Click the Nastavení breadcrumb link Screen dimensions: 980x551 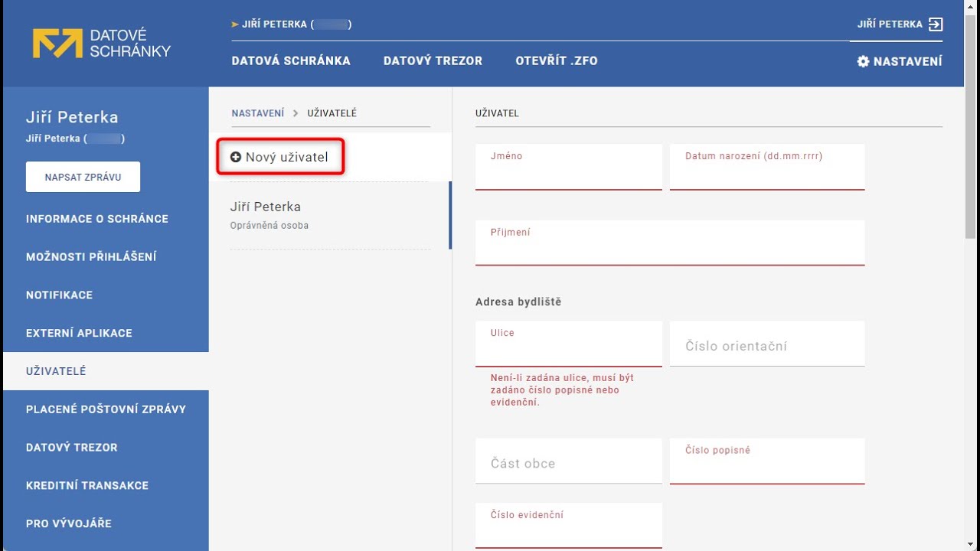(258, 113)
